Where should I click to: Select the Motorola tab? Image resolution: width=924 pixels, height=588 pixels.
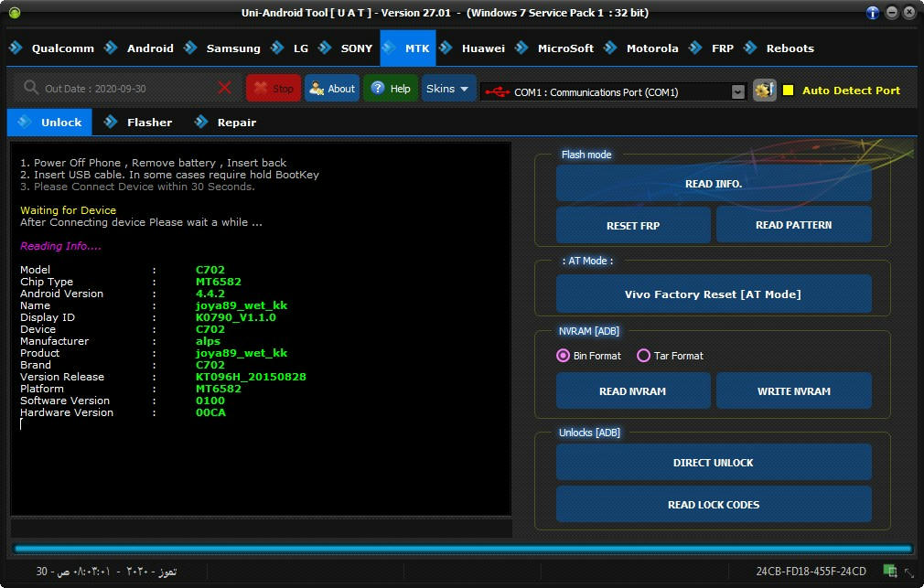(x=641, y=48)
